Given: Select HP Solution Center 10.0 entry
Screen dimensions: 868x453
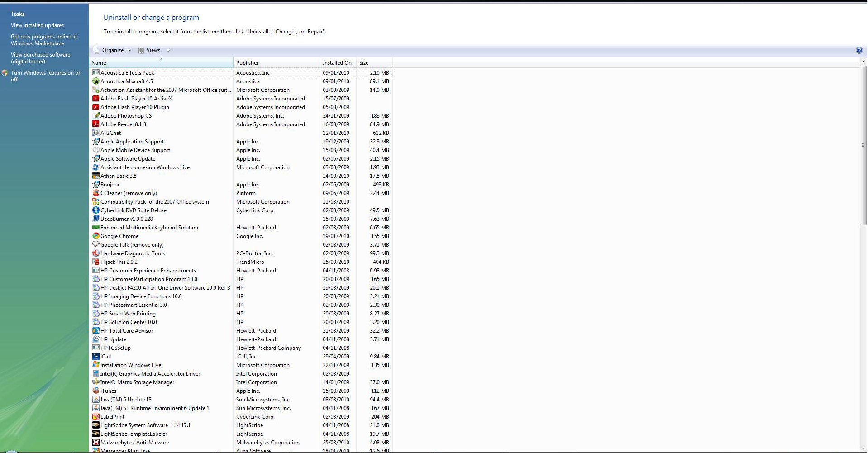Looking at the screenshot, I should [242, 322].
